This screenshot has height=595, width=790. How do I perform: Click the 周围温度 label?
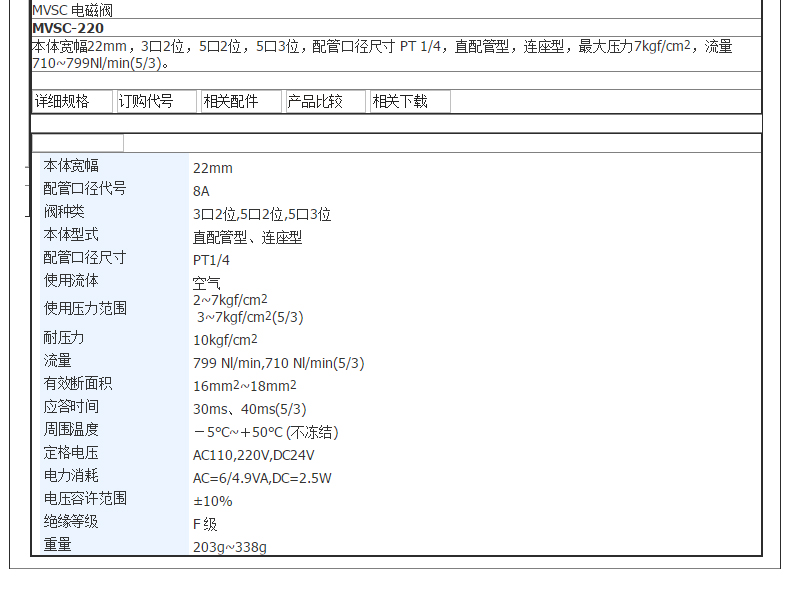[71, 429]
